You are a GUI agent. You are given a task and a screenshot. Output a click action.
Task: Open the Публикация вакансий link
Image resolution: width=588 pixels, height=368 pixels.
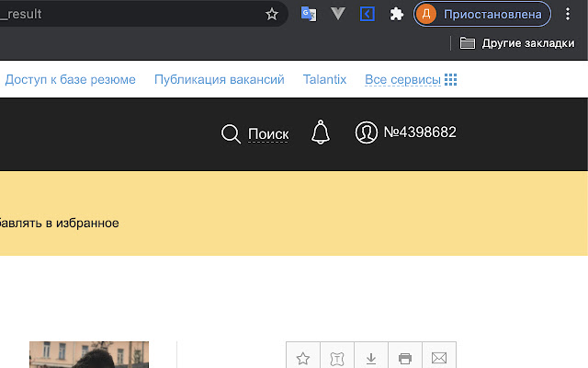tap(220, 80)
